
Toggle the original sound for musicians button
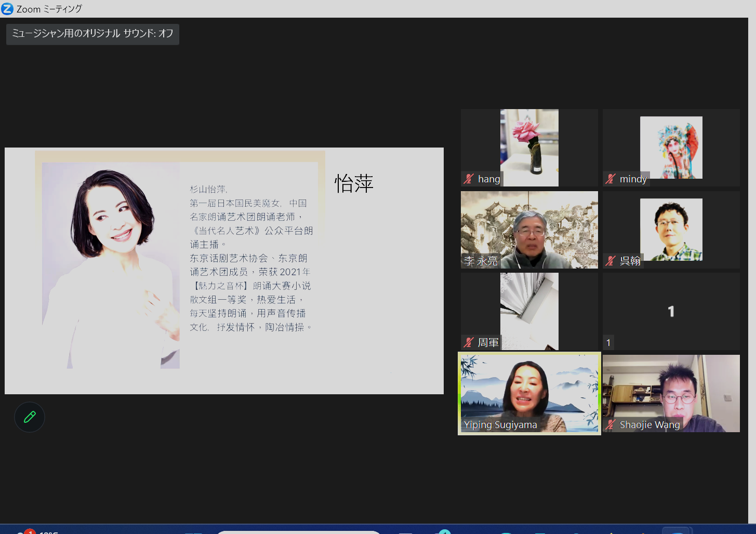pos(92,34)
